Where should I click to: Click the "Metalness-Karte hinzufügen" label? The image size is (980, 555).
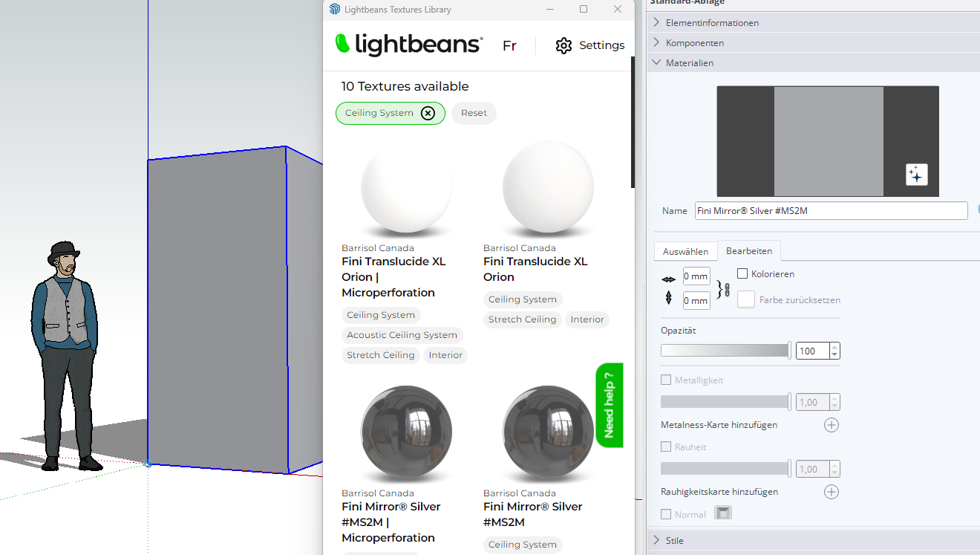click(719, 425)
